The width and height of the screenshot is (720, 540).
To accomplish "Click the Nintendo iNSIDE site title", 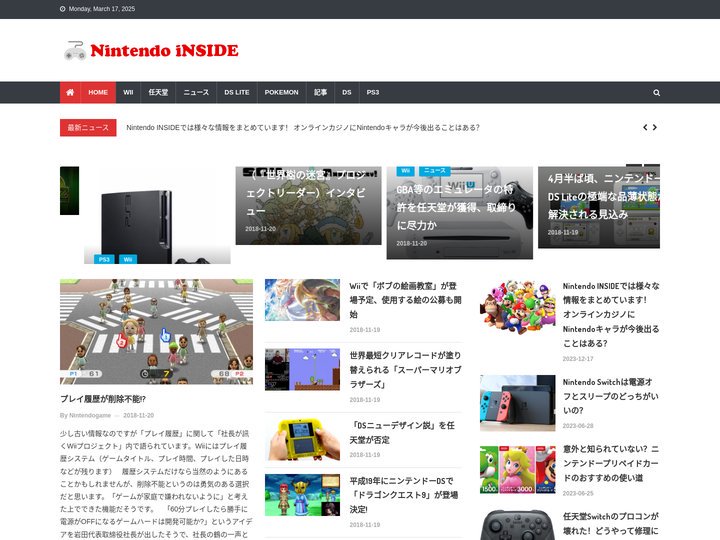I will tap(164, 50).
